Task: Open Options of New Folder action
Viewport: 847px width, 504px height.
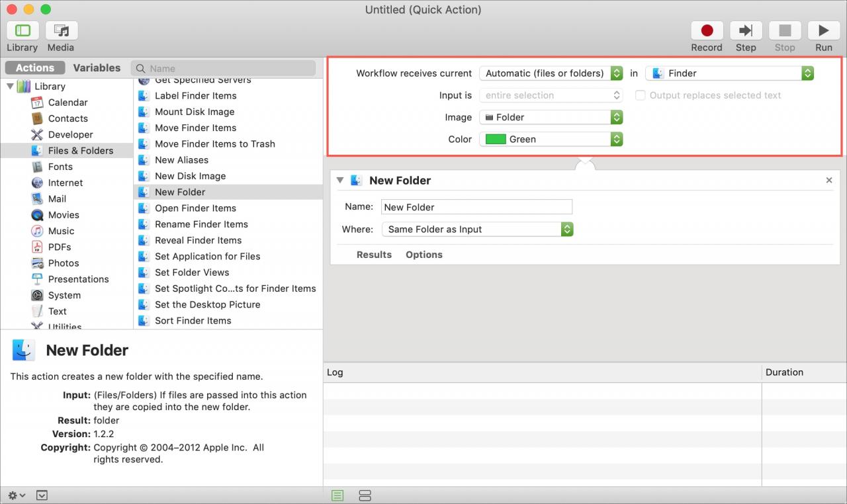Action: [x=424, y=255]
